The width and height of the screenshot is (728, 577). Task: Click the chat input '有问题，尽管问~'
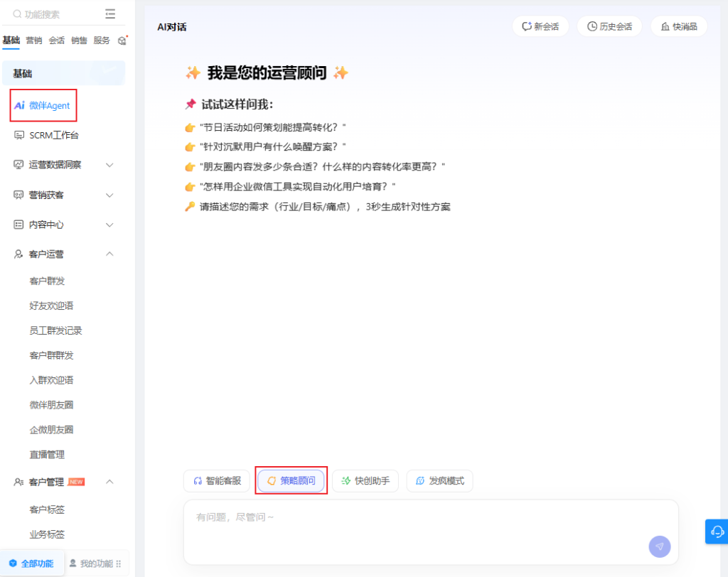tap(431, 532)
